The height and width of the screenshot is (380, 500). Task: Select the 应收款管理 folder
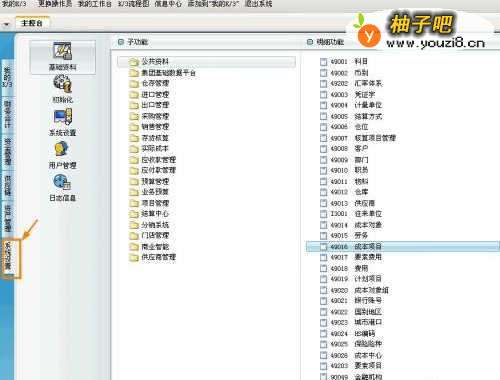click(x=153, y=160)
